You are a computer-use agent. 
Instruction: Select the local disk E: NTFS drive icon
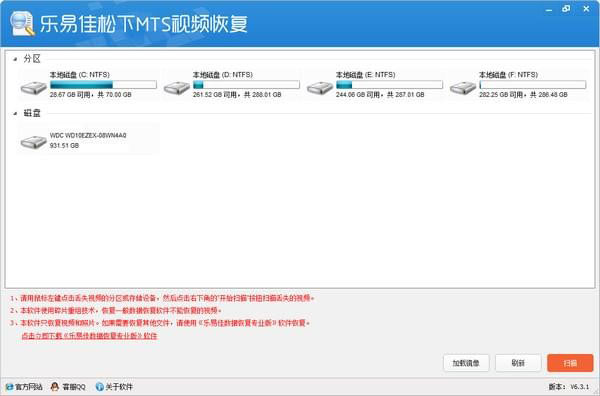click(x=320, y=88)
